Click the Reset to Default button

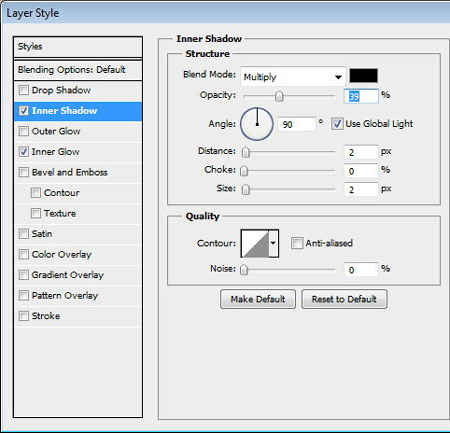pyautogui.click(x=344, y=299)
